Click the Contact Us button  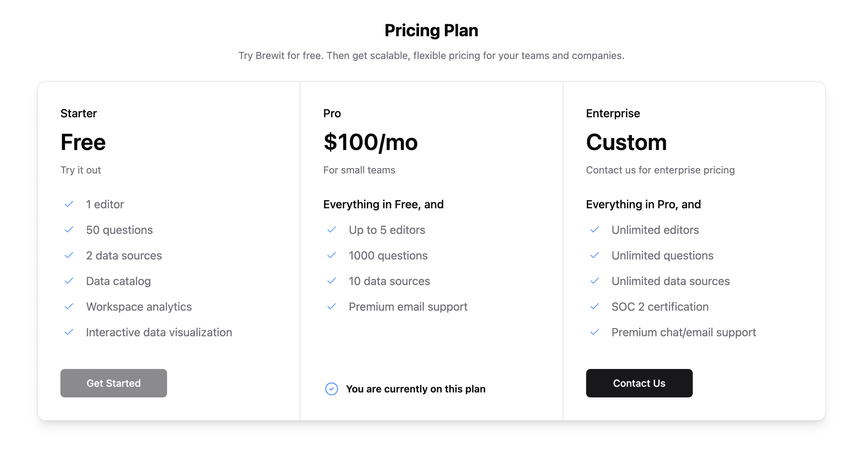(639, 383)
